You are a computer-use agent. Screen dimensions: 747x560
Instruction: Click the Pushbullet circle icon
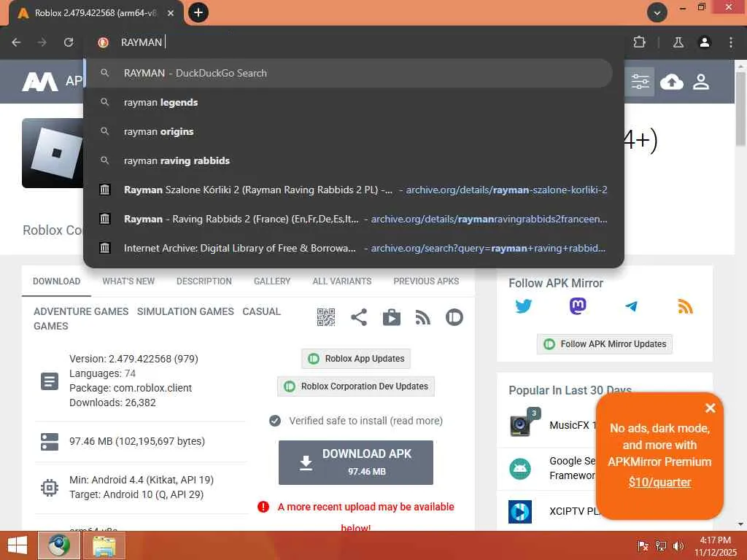pos(454,317)
